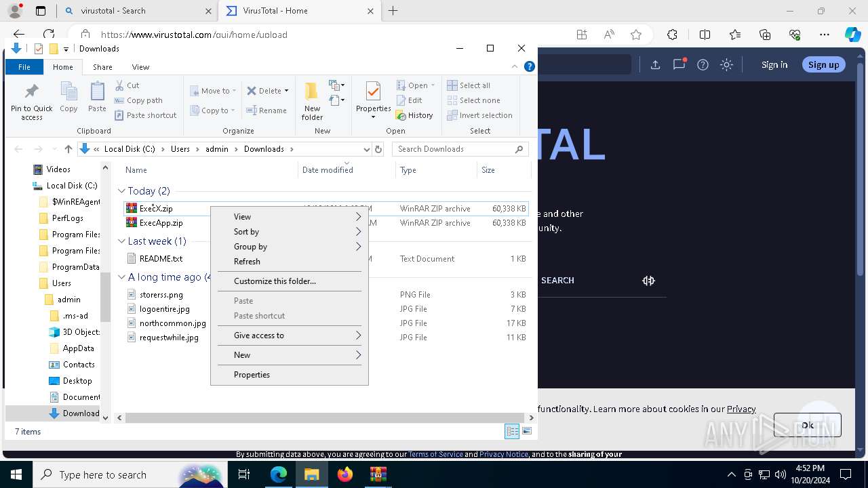The image size is (868, 488).
Task: Open Microsoft Edge from taskbar
Action: point(279,474)
